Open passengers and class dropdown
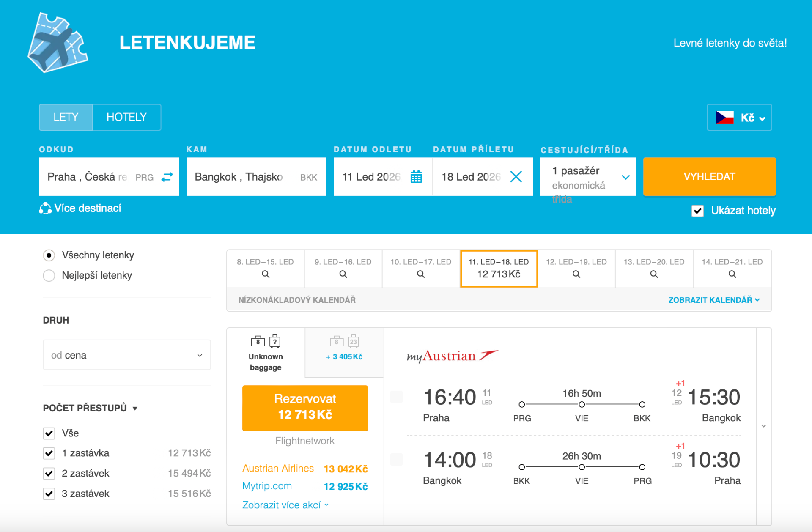The image size is (812, 532). point(588,177)
